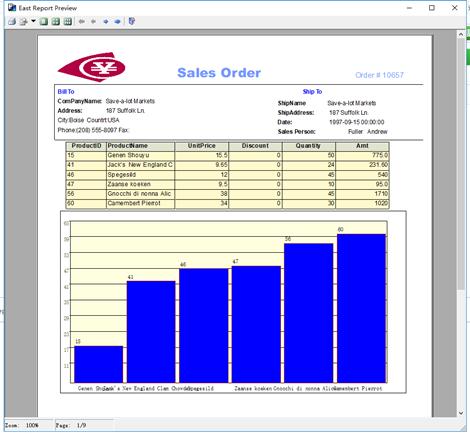Open the export dropdown arrow
Image resolution: width=470 pixels, height=435 pixels.
(33, 21)
